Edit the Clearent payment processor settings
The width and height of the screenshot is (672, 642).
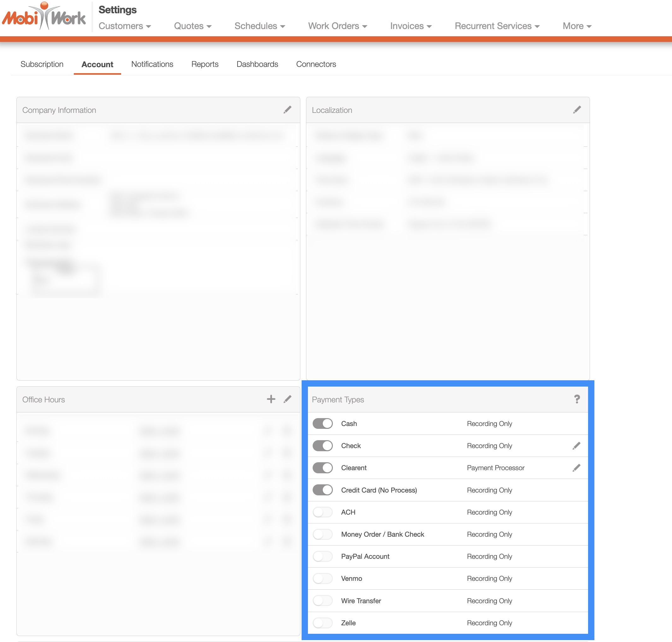pos(576,468)
